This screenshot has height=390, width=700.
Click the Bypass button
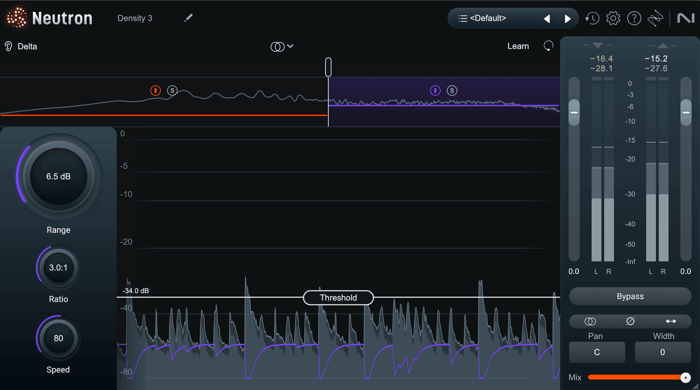(x=630, y=297)
